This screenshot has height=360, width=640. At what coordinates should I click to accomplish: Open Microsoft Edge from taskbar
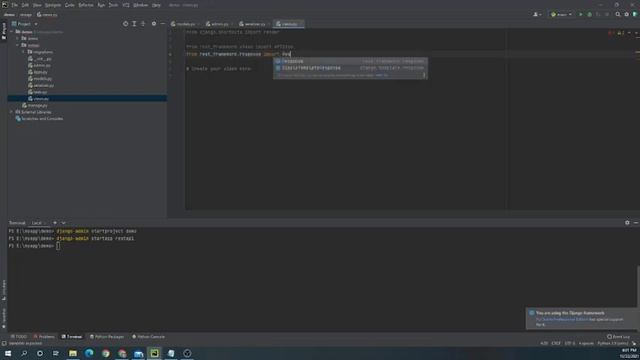89,353
